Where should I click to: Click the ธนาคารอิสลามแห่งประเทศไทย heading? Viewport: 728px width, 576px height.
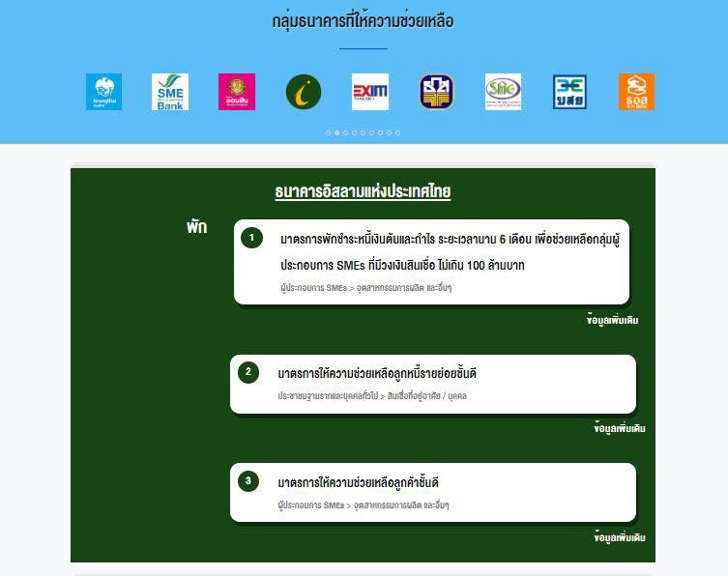click(363, 191)
